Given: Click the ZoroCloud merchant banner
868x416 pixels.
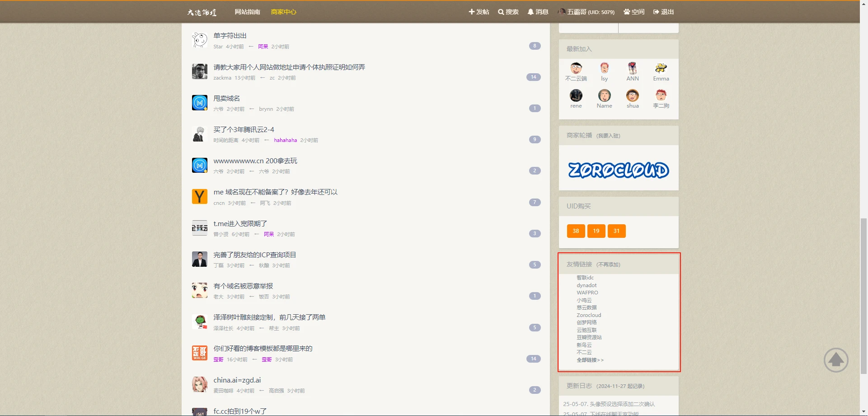Looking at the screenshot, I should tap(618, 170).
